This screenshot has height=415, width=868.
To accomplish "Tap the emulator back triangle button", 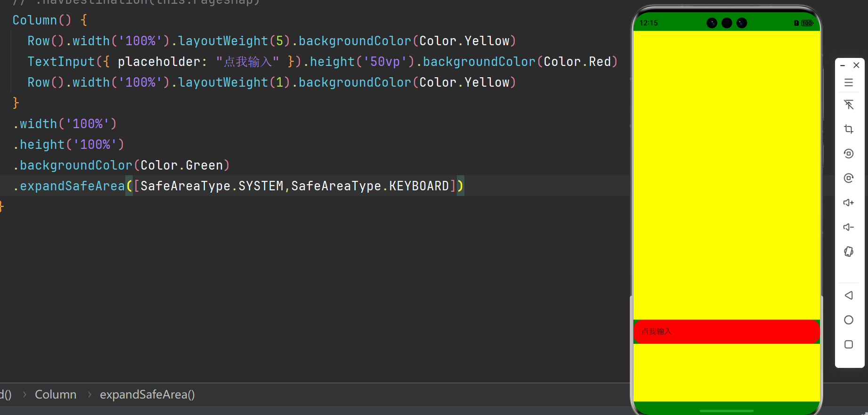I will (x=849, y=295).
